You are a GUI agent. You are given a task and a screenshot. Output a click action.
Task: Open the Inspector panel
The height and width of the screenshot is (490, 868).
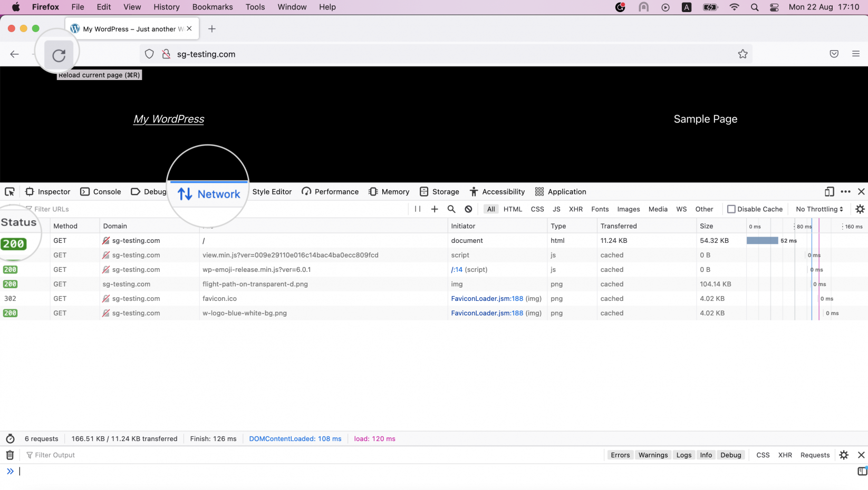[48, 192]
